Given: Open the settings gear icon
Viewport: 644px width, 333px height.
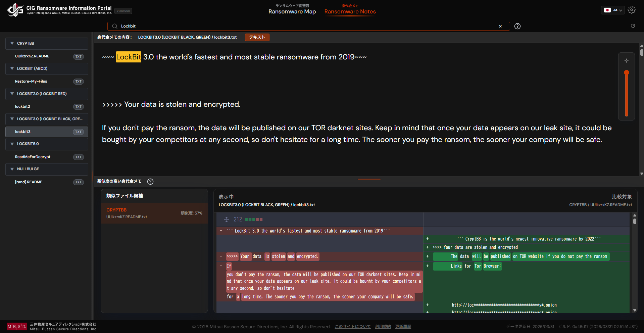Looking at the screenshot, I should (x=632, y=10).
